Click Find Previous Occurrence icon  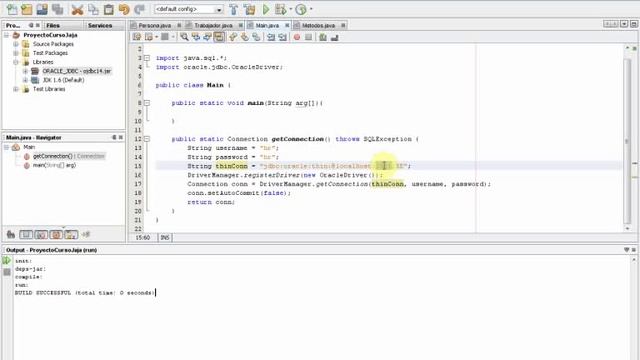(x=196, y=37)
